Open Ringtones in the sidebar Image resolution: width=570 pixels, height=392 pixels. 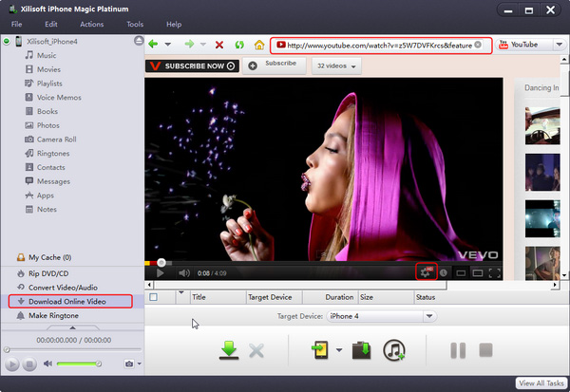(53, 154)
